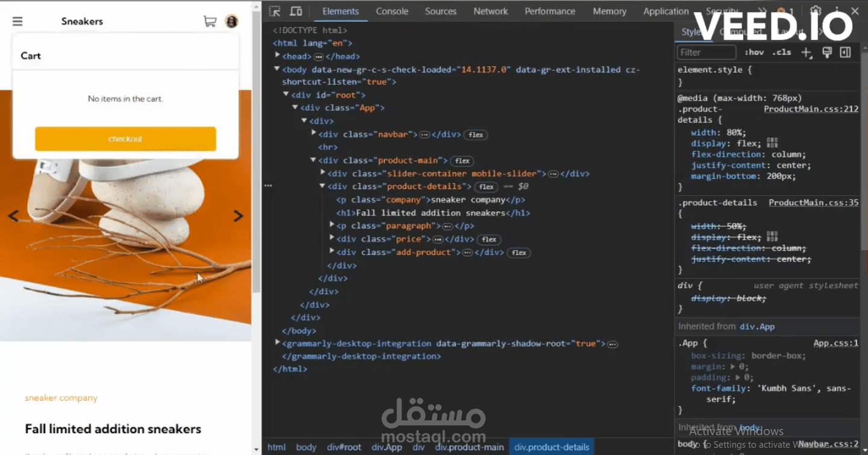Click div.App in Inherited from label
This screenshot has height=455, width=868.
pyautogui.click(x=757, y=327)
